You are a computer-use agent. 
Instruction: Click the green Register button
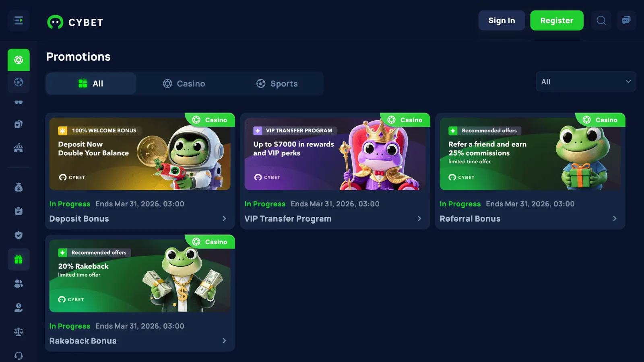[x=557, y=21]
